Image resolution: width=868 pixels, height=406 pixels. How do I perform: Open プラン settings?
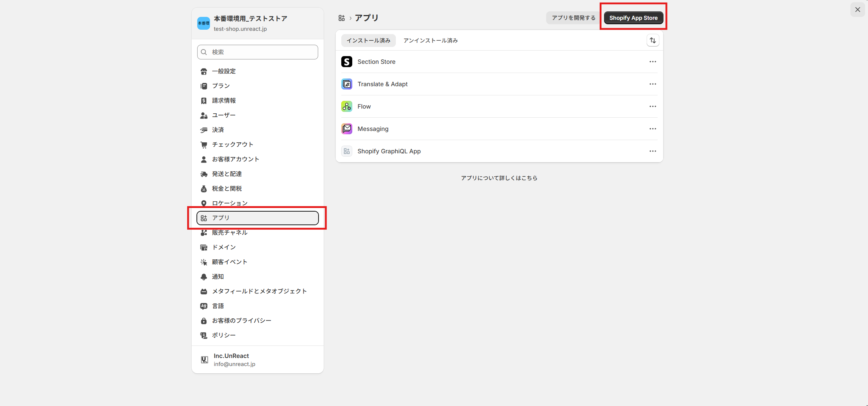coord(258,86)
